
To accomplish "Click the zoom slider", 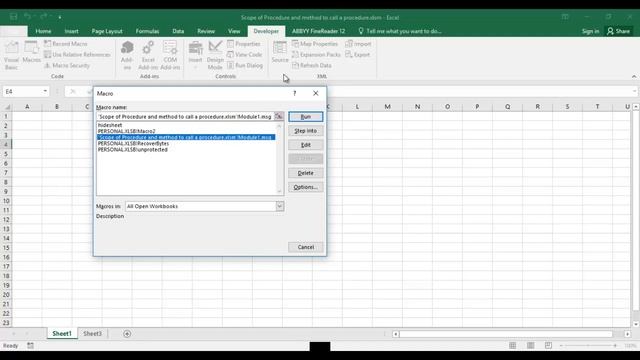I will pos(588,346).
